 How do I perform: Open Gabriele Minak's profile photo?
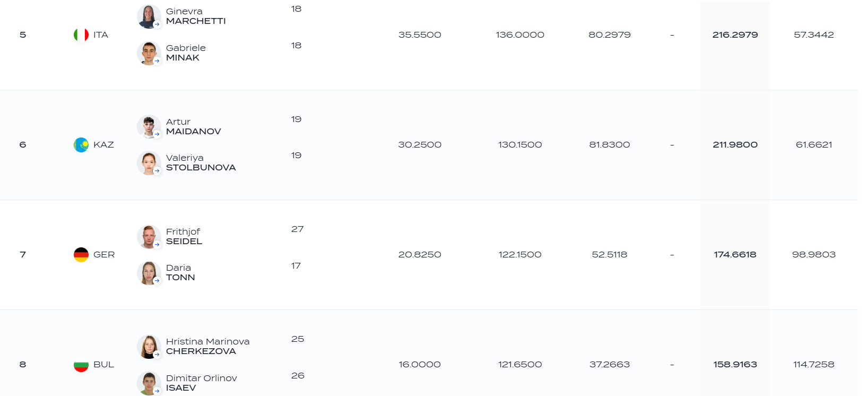pyautogui.click(x=149, y=53)
